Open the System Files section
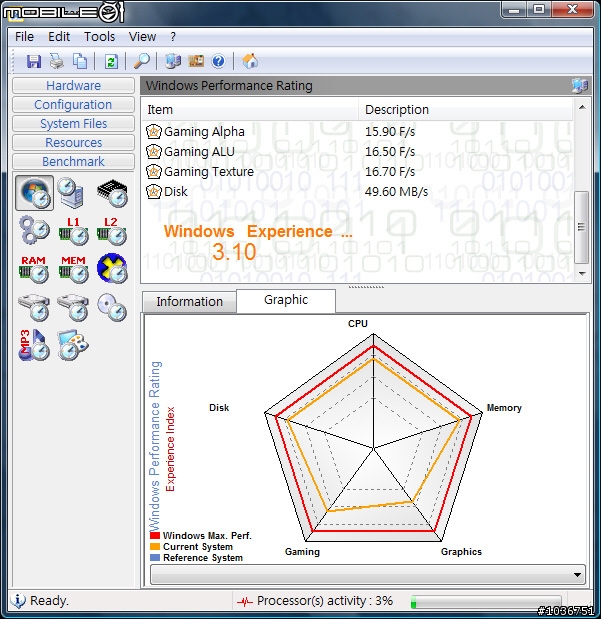Screen dimensions: 601x619 pos(73,123)
